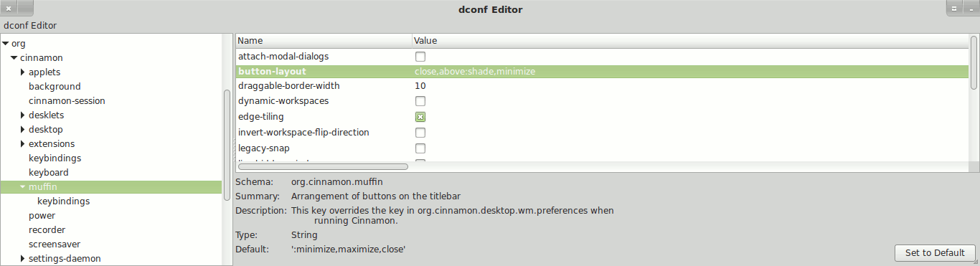The image size is (980, 266).
Task: Sort by the Name column header
Action: (324, 41)
